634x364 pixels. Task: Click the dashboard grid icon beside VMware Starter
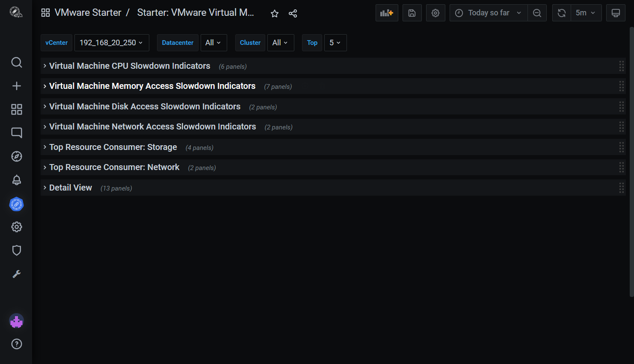(45, 13)
